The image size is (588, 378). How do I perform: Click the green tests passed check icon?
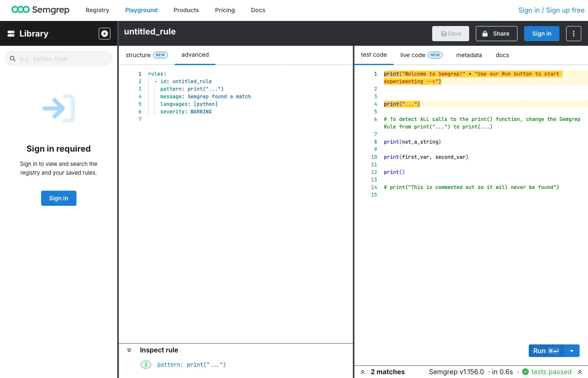525,372
